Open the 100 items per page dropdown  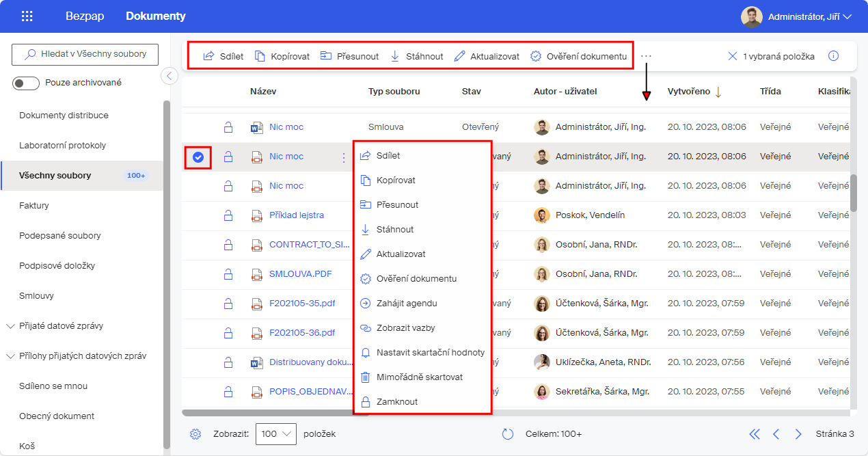tap(275, 434)
